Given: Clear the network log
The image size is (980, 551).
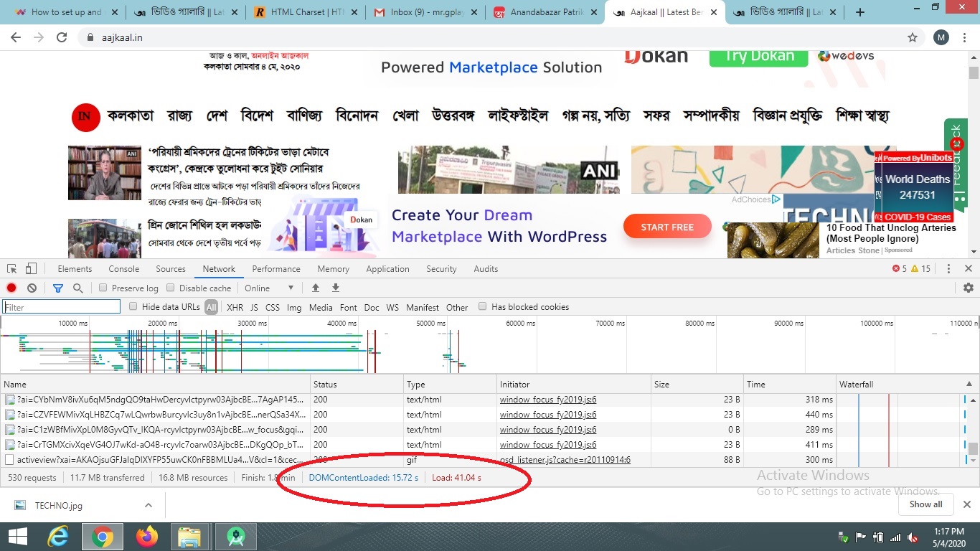Looking at the screenshot, I should pos(32,288).
